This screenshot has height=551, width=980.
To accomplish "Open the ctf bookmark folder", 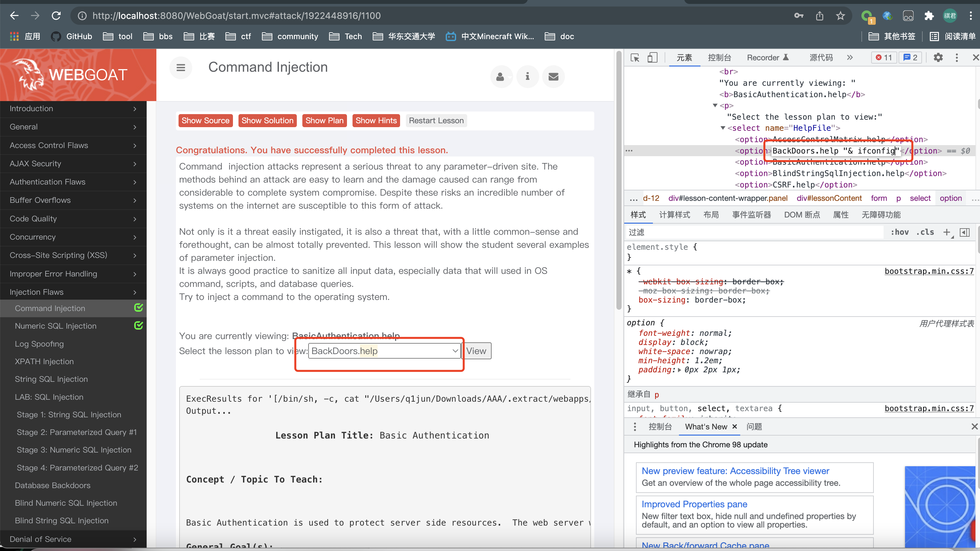I will [238, 36].
